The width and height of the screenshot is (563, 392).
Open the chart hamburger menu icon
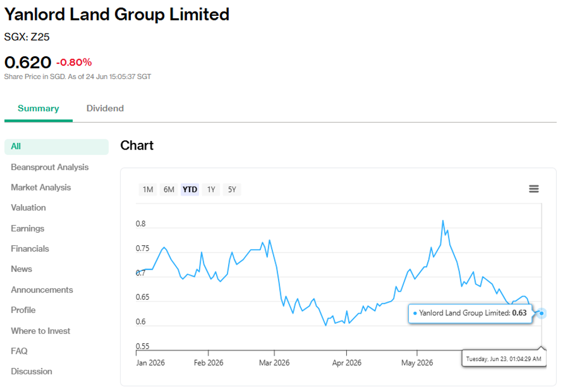pyautogui.click(x=533, y=189)
